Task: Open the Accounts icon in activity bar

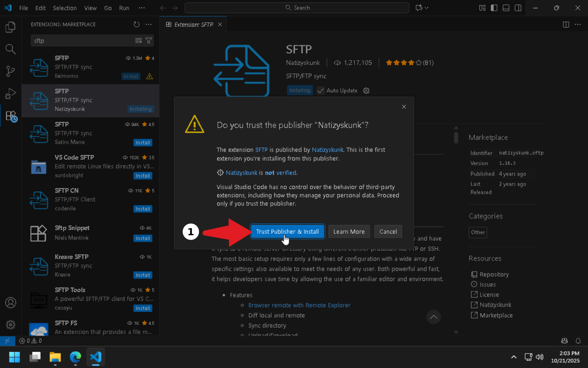Action: point(11,302)
